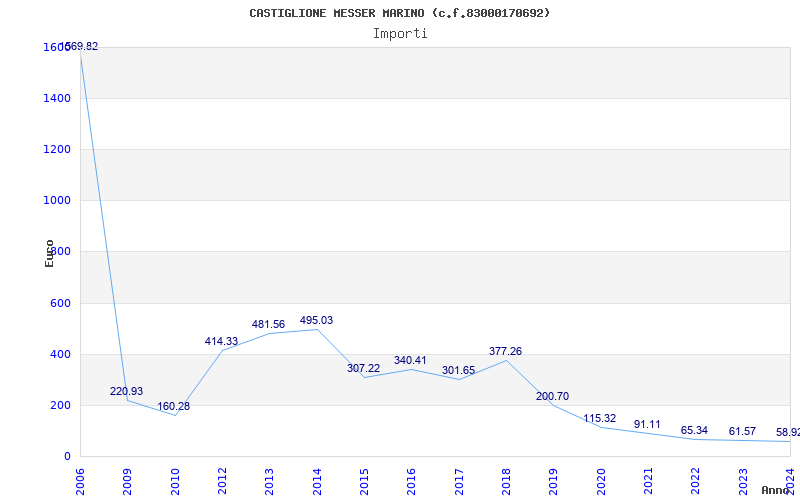Click the 2013 year axis label
The height and width of the screenshot is (500, 800).
[x=270, y=482]
